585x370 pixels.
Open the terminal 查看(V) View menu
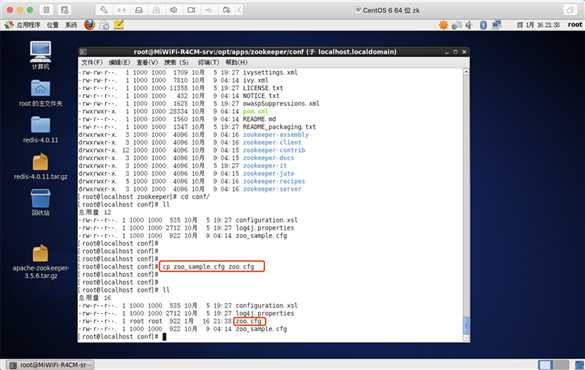[x=147, y=62]
